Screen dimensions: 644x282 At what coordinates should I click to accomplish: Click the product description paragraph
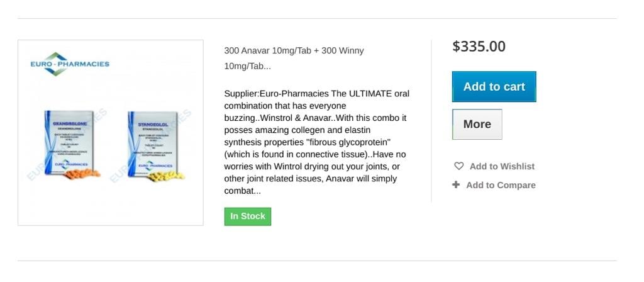coord(316,142)
